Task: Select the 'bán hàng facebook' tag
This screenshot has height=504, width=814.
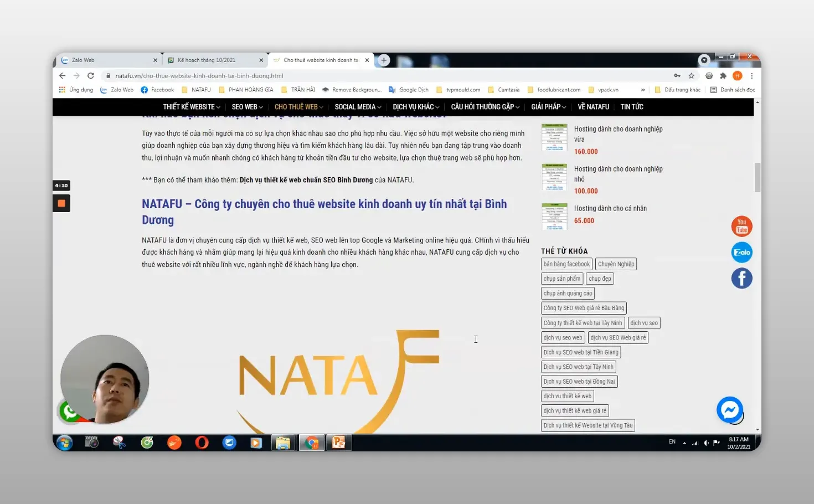Action: point(566,264)
